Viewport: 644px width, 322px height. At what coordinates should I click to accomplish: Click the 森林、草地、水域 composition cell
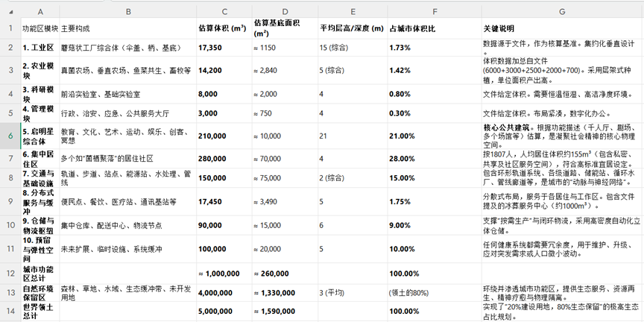pos(127,292)
